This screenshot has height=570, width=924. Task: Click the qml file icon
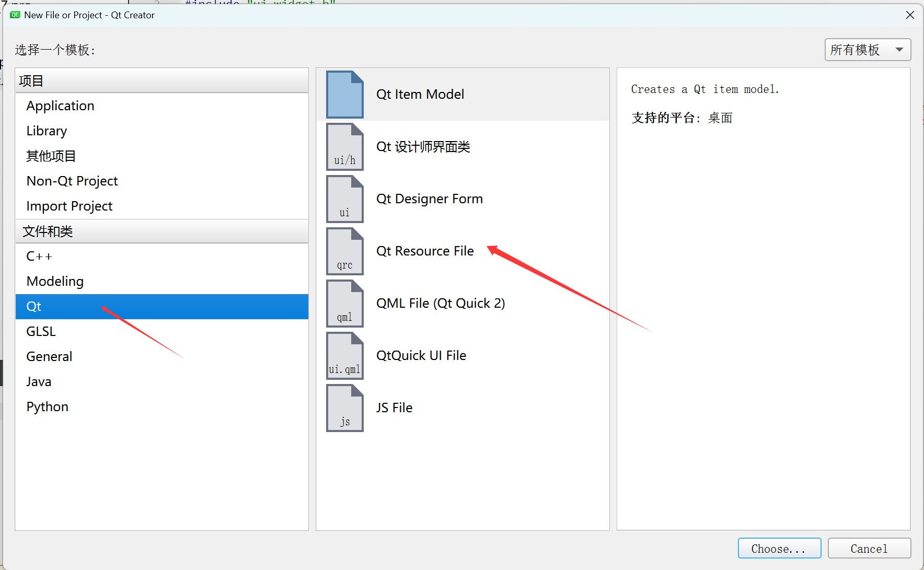(x=345, y=304)
